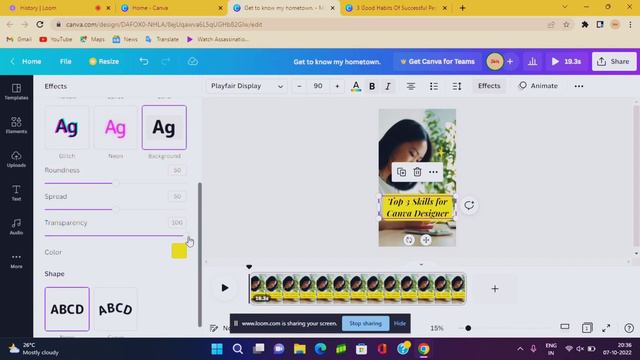Toggle italic formatting
Screen dimensions: 640x360
click(388, 86)
